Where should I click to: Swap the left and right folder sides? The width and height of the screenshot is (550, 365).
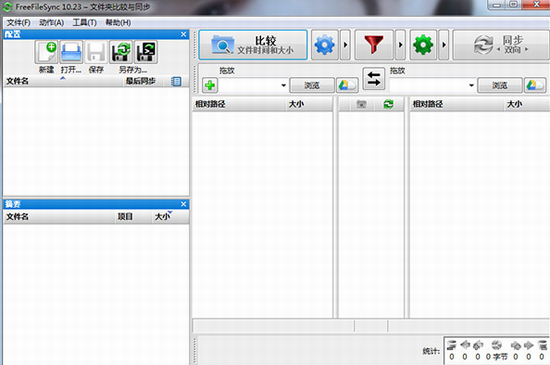[374, 79]
